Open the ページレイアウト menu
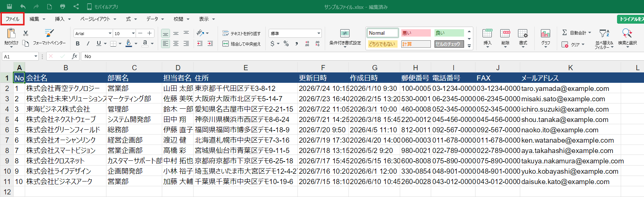Image resolution: width=644 pixels, height=197 pixels. (x=98, y=19)
